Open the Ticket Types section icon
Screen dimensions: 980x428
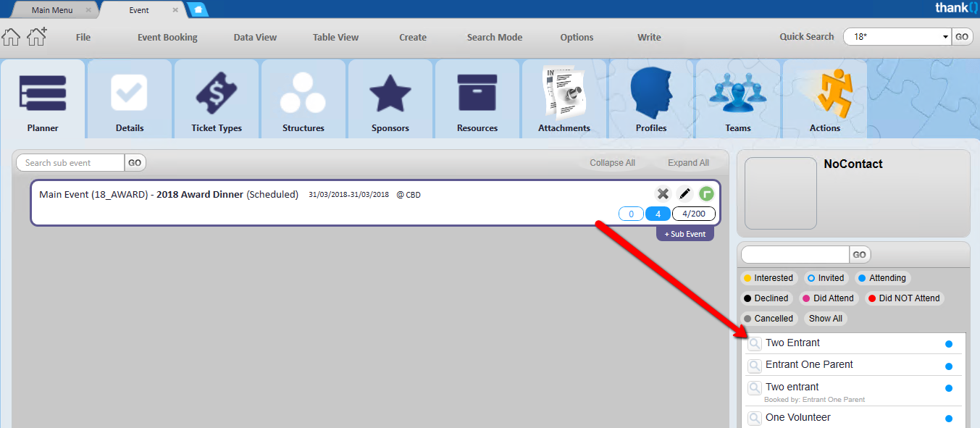pos(216,93)
